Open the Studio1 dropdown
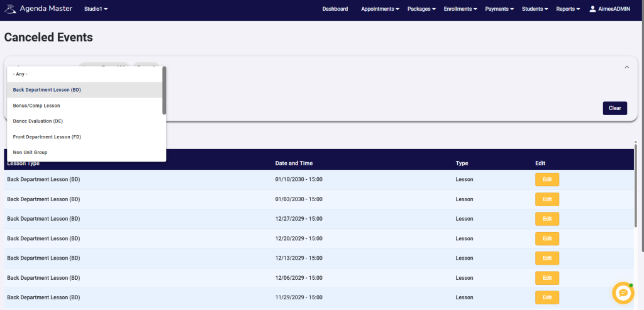The width and height of the screenshot is (644, 310). click(x=96, y=9)
